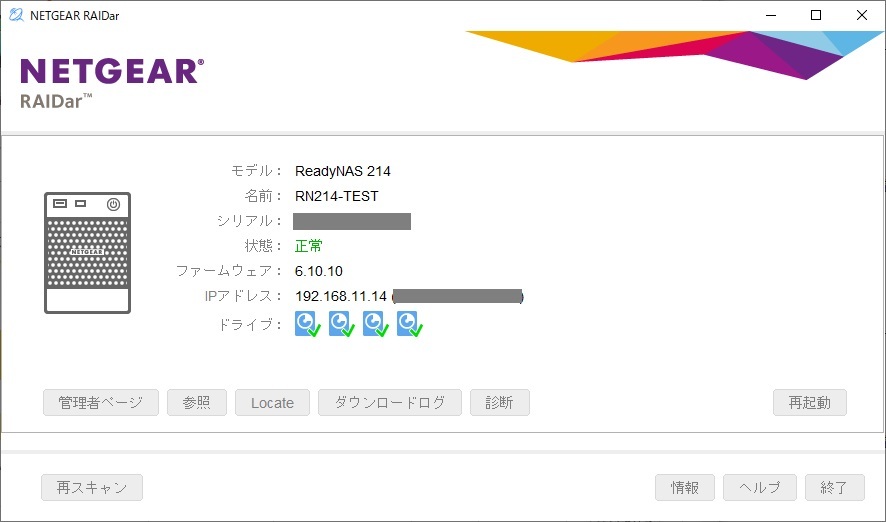Select the third drive status icon
The image size is (886, 522).
(375, 324)
